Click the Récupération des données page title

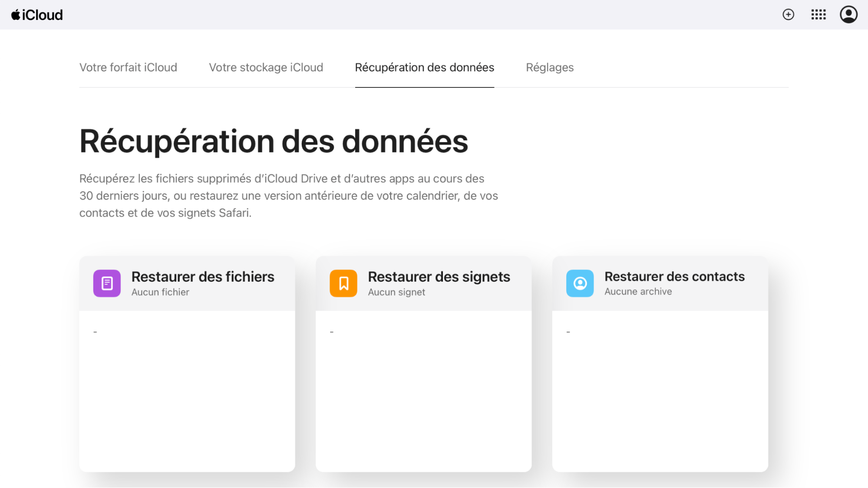pos(274,140)
